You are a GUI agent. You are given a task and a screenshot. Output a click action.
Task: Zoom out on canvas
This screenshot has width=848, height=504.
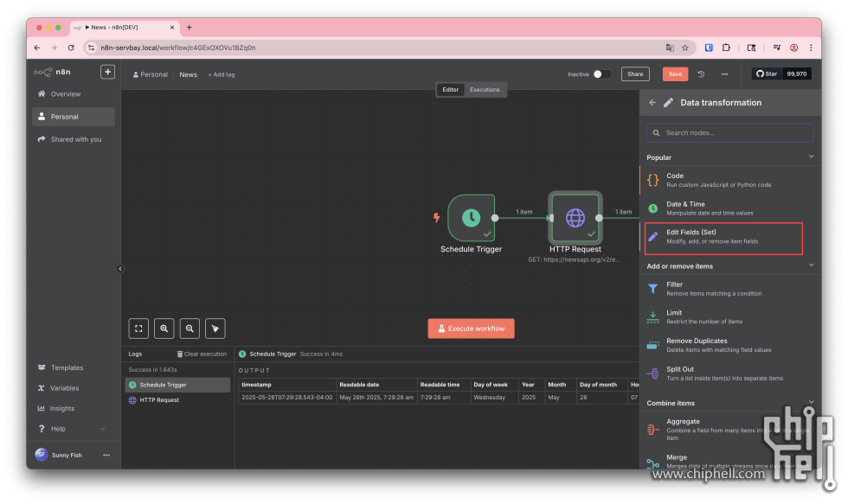190,329
